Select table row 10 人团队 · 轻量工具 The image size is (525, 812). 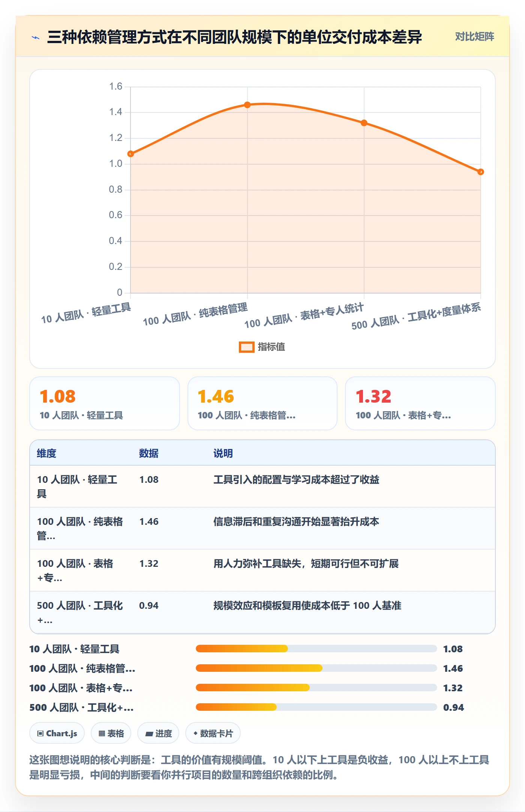pos(262,487)
